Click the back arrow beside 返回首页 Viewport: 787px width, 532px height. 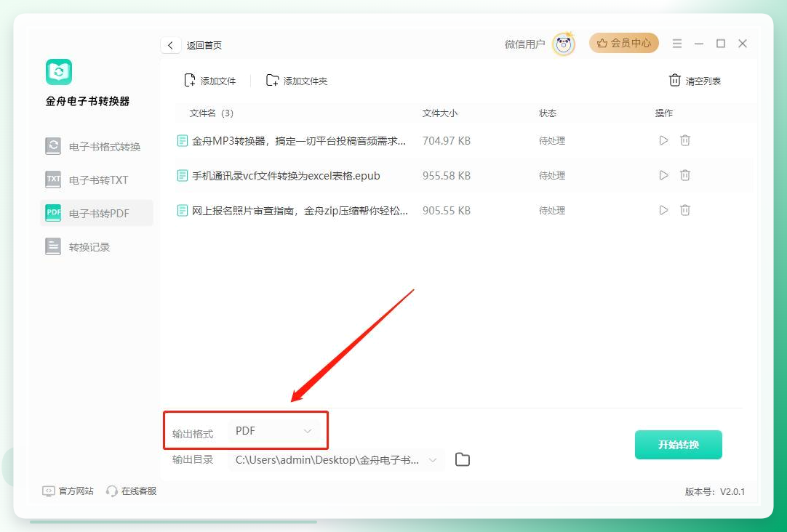coord(171,45)
